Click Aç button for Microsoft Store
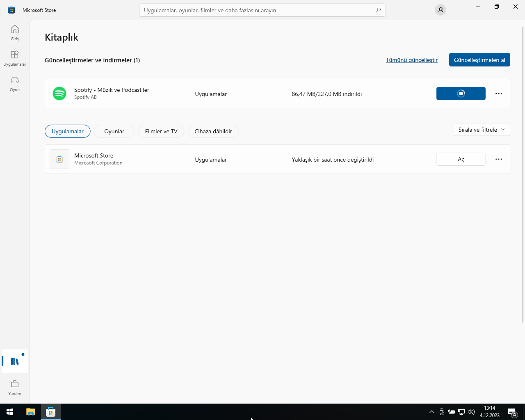525x420 pixels. [x=461, y=159]
